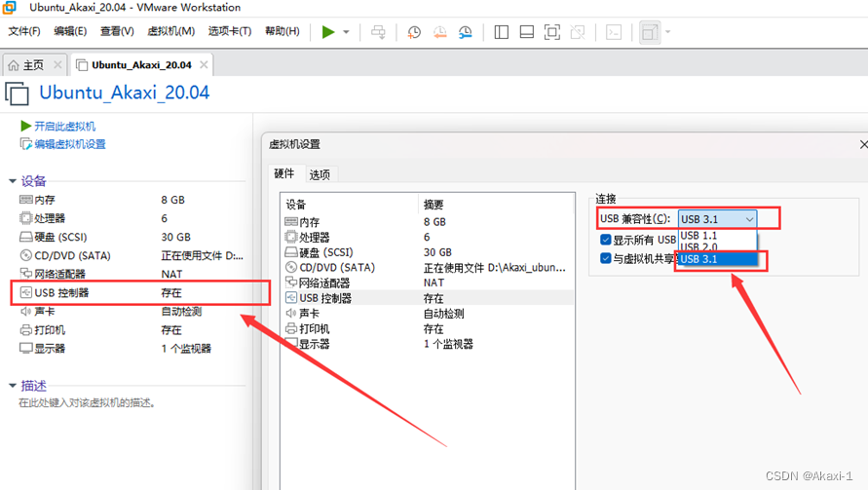This screenshot has height=490, width=868.
Task: Select 声卡 row in settings dialog
Action: (428, 314)
